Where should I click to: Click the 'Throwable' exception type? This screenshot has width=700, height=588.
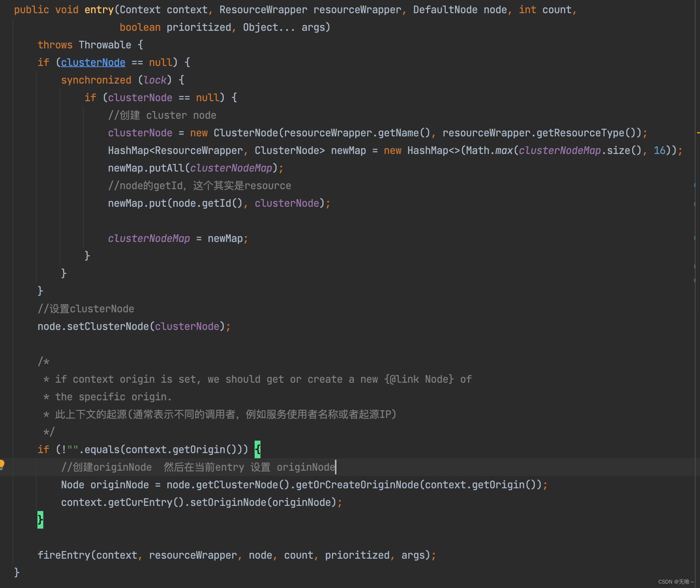(105, 45)
